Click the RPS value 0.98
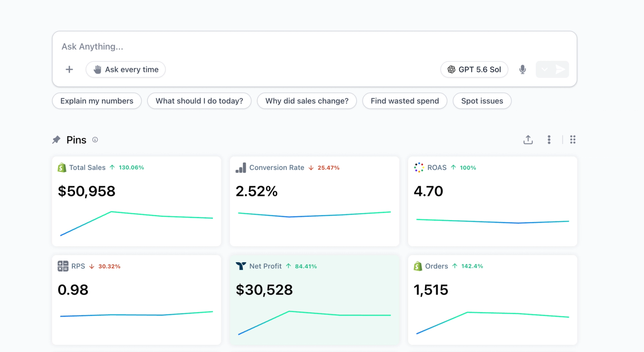644x352 pixels. 73,290
